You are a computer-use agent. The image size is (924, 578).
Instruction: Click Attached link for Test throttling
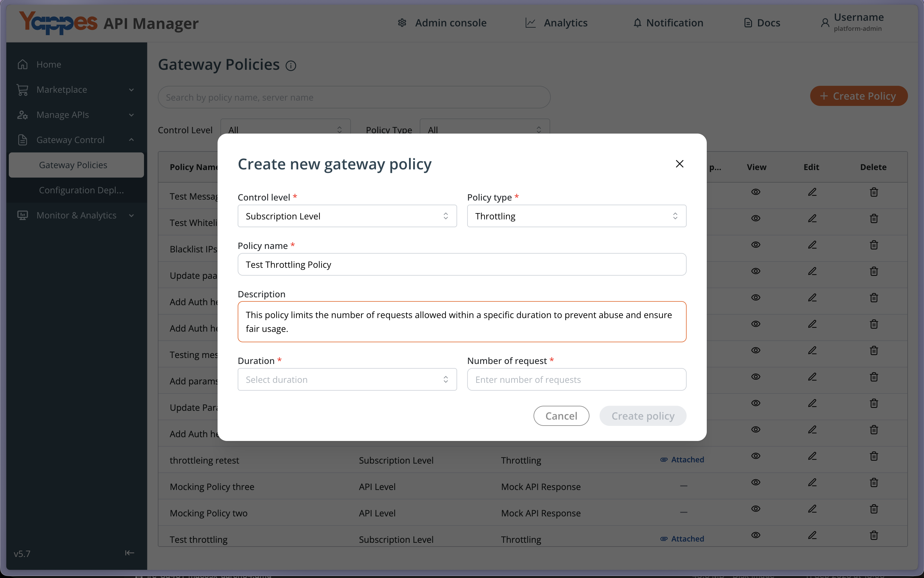click(682, 539)
